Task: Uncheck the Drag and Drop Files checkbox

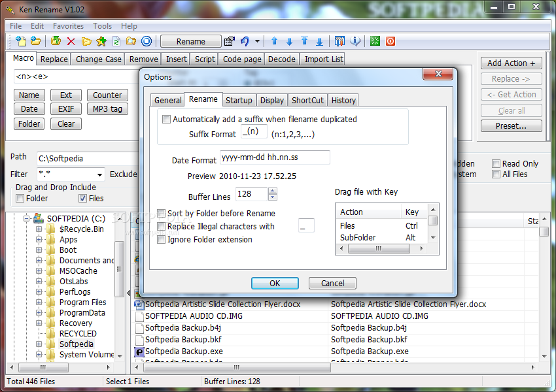Action: pos(82,199)
